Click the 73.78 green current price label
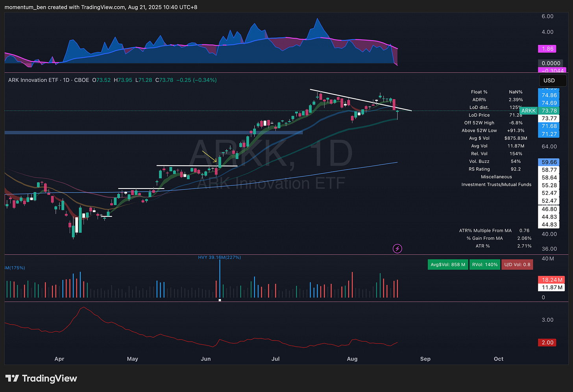The width and height of the screenshot is (573, 392). click(x=549, y=111)
